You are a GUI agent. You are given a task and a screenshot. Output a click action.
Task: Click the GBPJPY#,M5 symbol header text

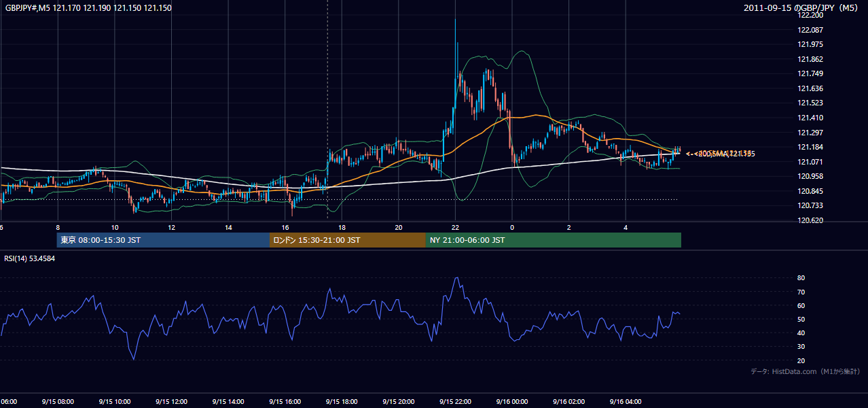pos(88,8)
